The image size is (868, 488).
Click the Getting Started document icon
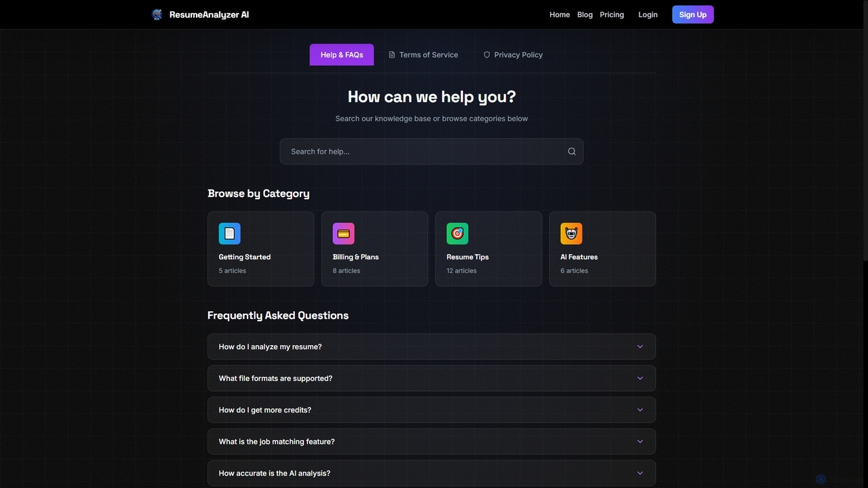click(229, 234)
